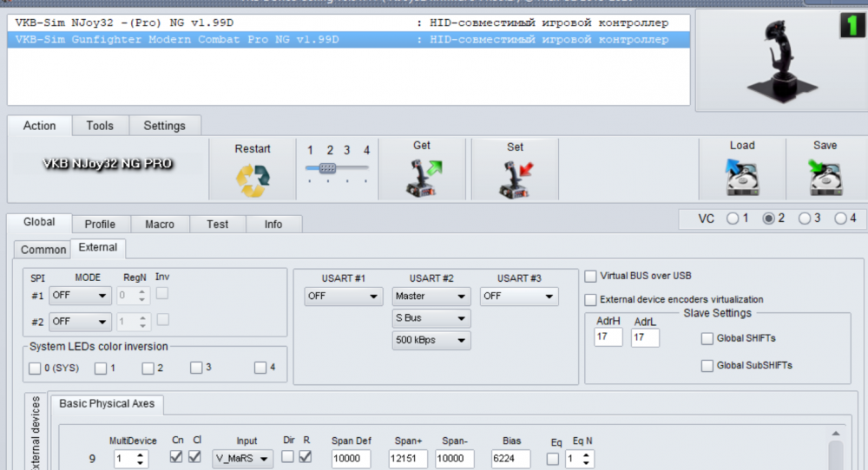
Task: Toggle the Cn checkbox for axis 9
Action: [176, 457]
